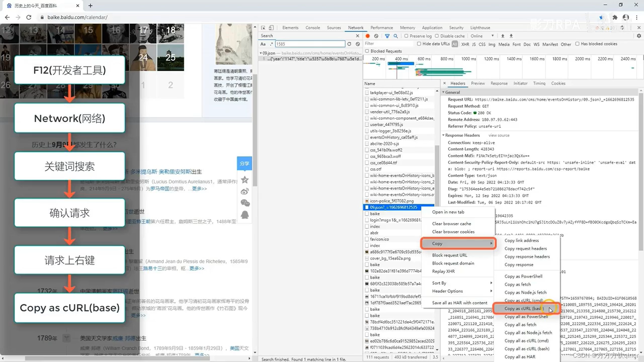Open a new browser tab
644x362 pixels.
coord(91,5)
